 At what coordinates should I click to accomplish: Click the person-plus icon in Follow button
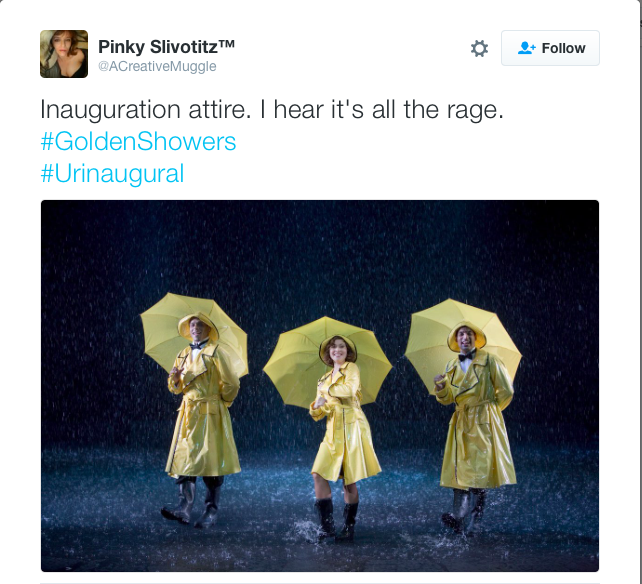[527, 48]
